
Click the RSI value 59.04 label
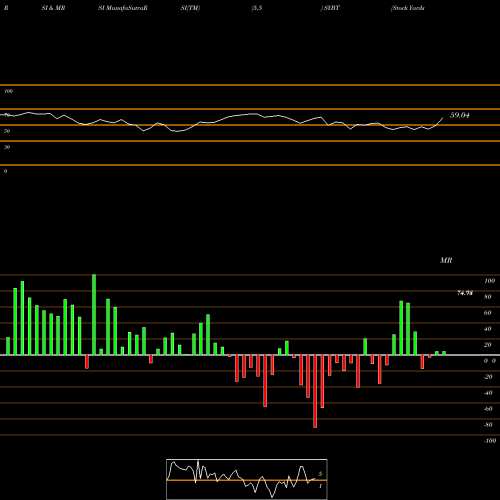pyautogui.click(x=460, y=115)
